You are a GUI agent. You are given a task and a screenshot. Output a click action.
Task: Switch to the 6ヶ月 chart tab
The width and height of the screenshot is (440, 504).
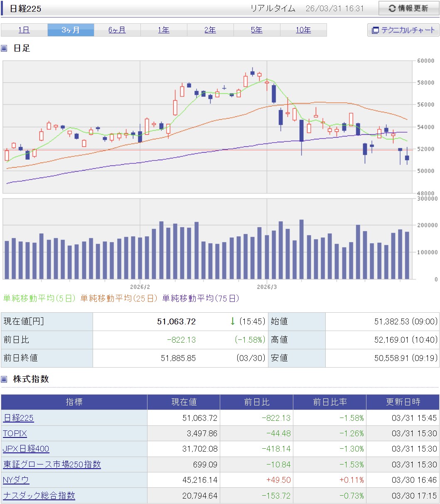117,30
